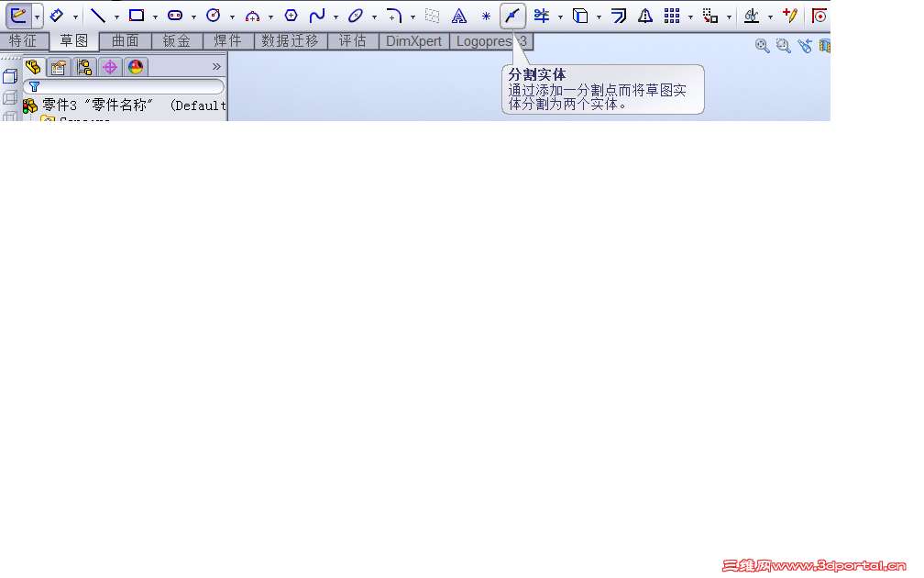Activate the Split Entities tool
This screenshot has width=924, height=578.
point(512,16)
